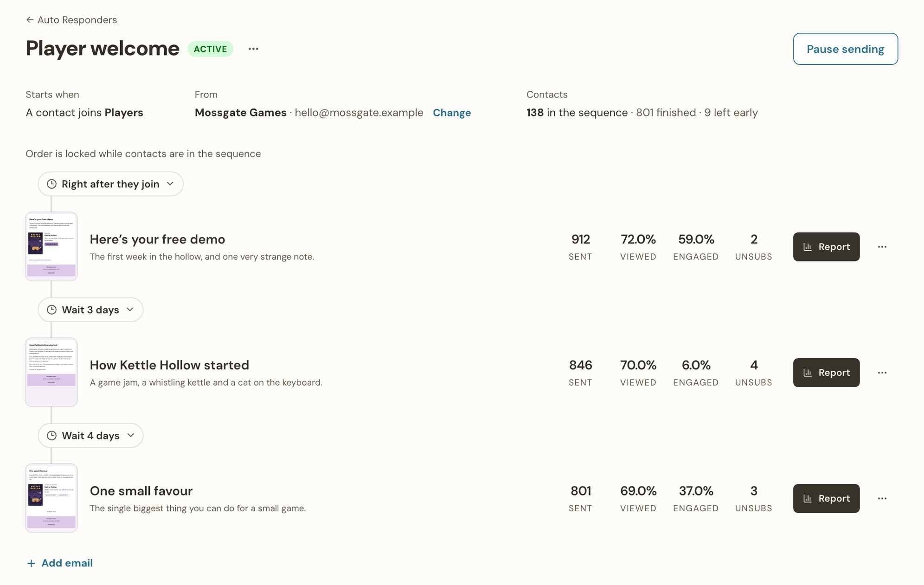The height and width of the screenshot is (585, 924).
Task: Open the Right after they join dropdown
Action: pos(110,184)
